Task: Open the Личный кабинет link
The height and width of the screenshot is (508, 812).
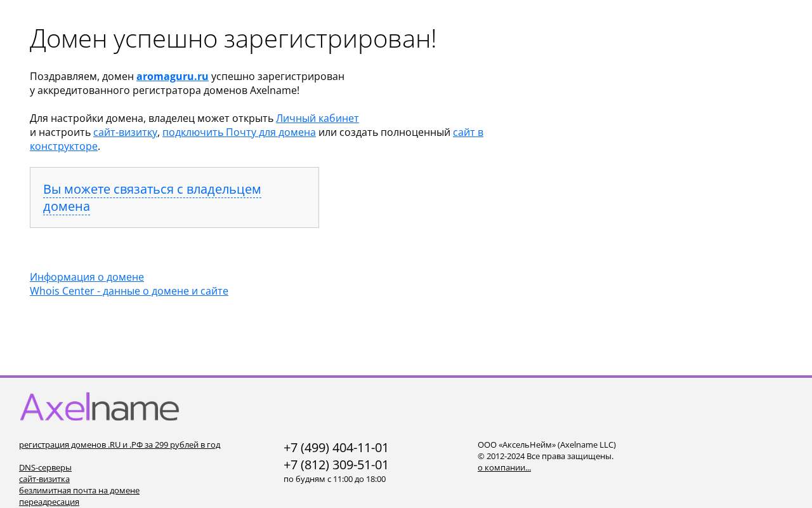Action: [x=317, y=118]
